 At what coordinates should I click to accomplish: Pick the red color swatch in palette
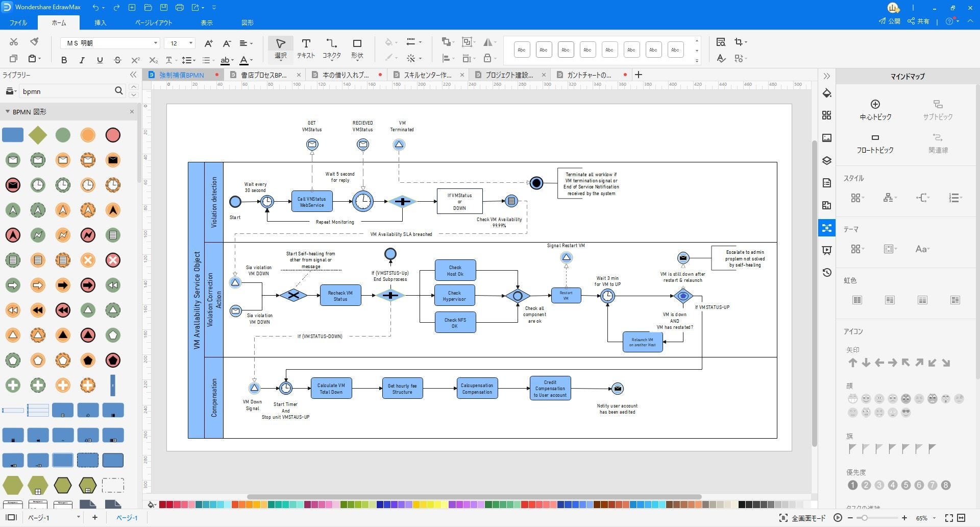coord(163,505)
